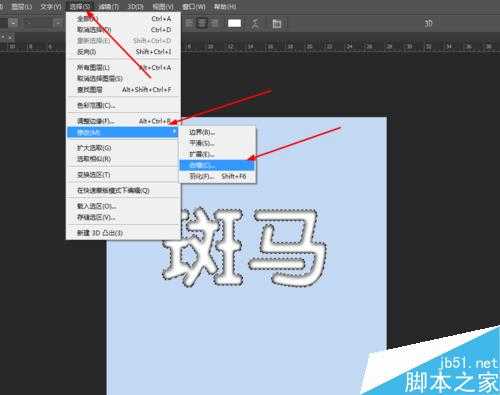Open the 帮助(H) Help menu
The width and height of the screenshot is (500, 395).
(225, 6)
